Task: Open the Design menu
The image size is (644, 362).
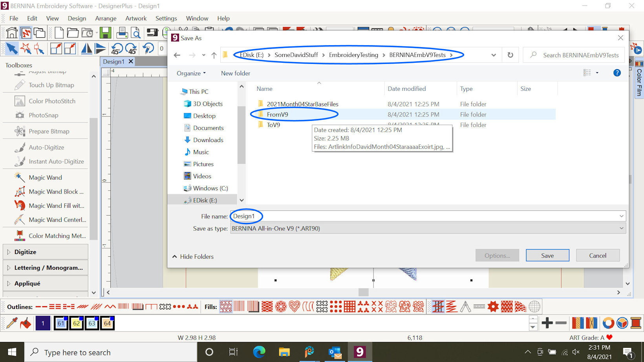Action: tap(77, 18)
